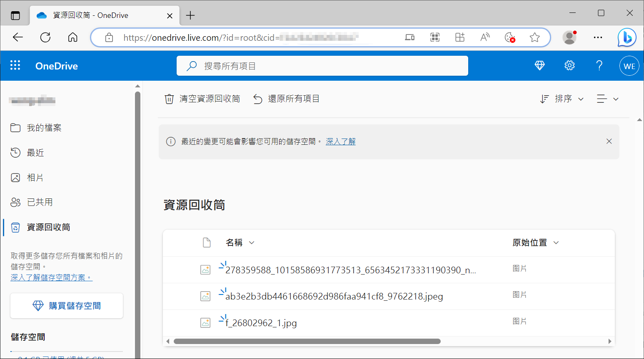
Task: Click image icon of ab3e2b3db446 jpeg row
Action: pyautogui.click(x=205, y=296)
